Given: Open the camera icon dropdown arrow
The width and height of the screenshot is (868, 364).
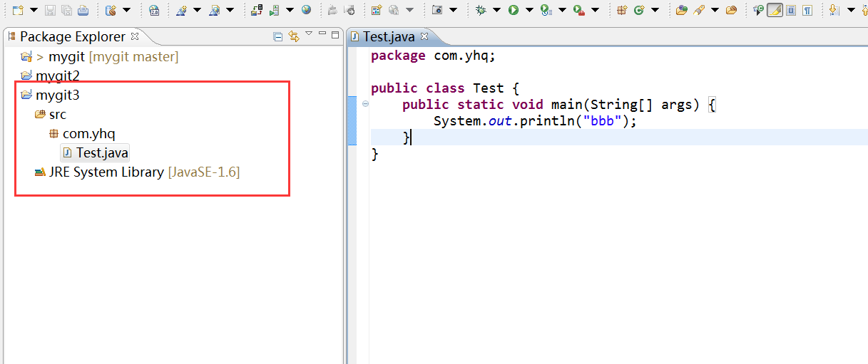Looking at the screenshot, I should coord(452,10).
